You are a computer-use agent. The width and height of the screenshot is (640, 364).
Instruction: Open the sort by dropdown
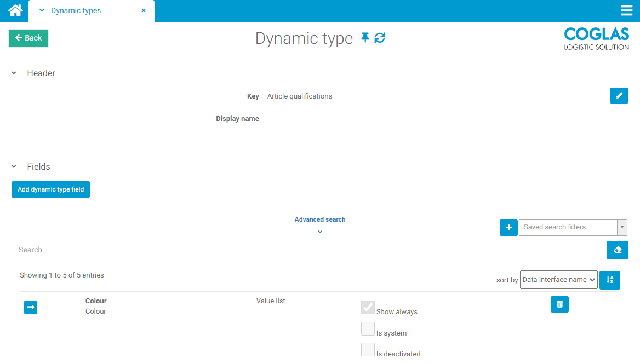coord(558,280)
